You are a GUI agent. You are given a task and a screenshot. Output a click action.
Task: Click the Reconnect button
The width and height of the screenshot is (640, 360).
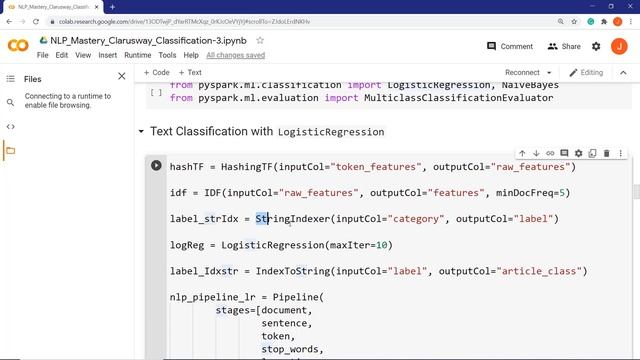click(522, 72)
